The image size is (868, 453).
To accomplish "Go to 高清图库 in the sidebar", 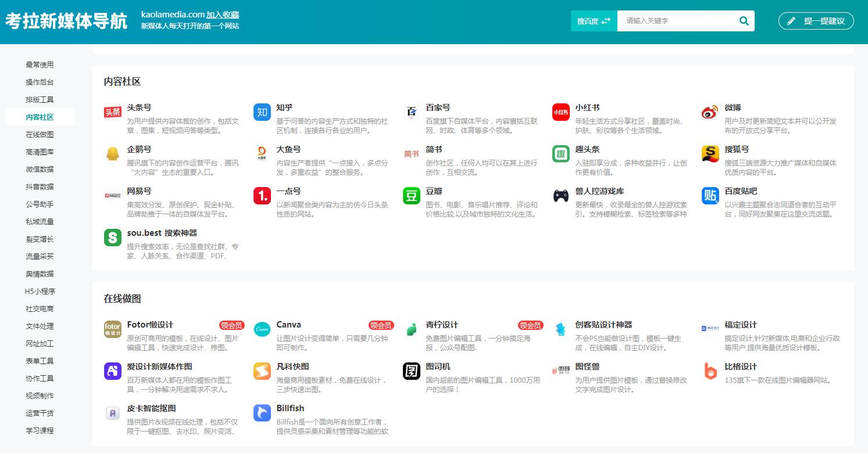I will pos(40,152).
